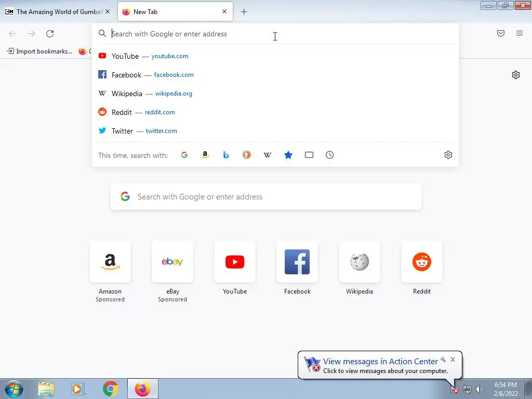This screenshot has width=532, height=399.
Task: Click the page's center Google search box
Action: click(x=266, y=197)
